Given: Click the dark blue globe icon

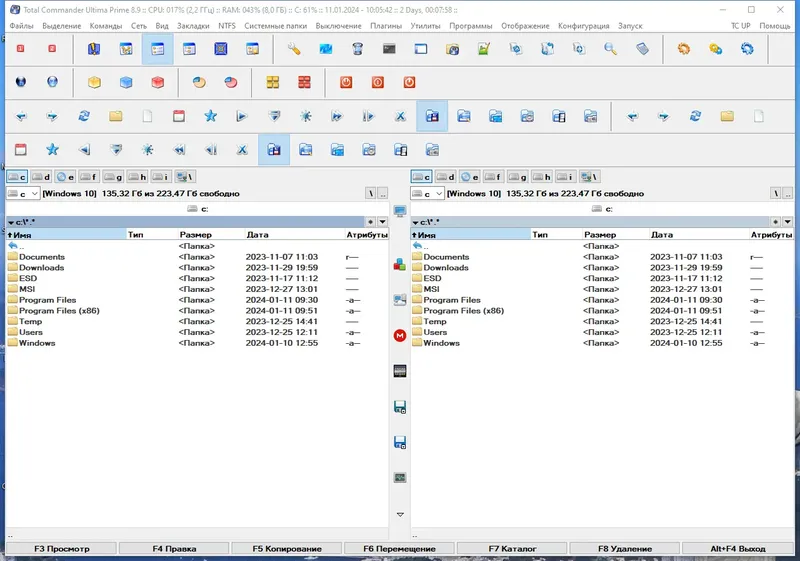Looking at the screenshot, I should point(21,82).
